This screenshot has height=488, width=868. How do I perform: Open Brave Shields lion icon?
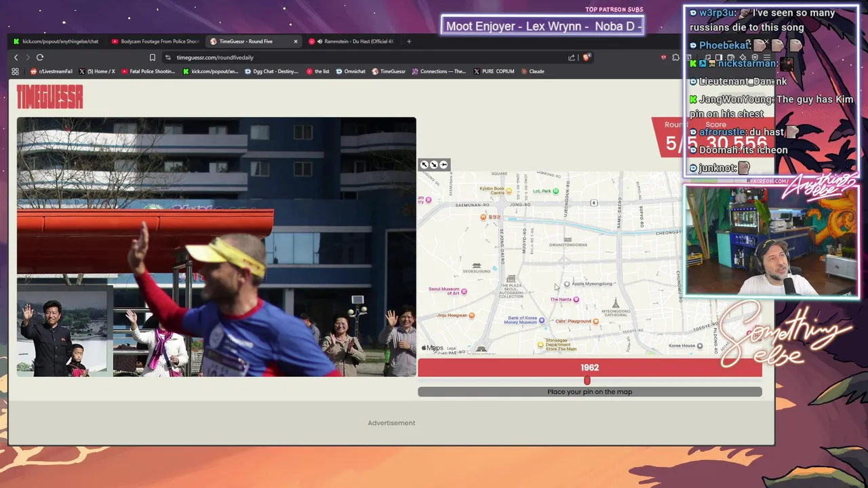(586, 58)
